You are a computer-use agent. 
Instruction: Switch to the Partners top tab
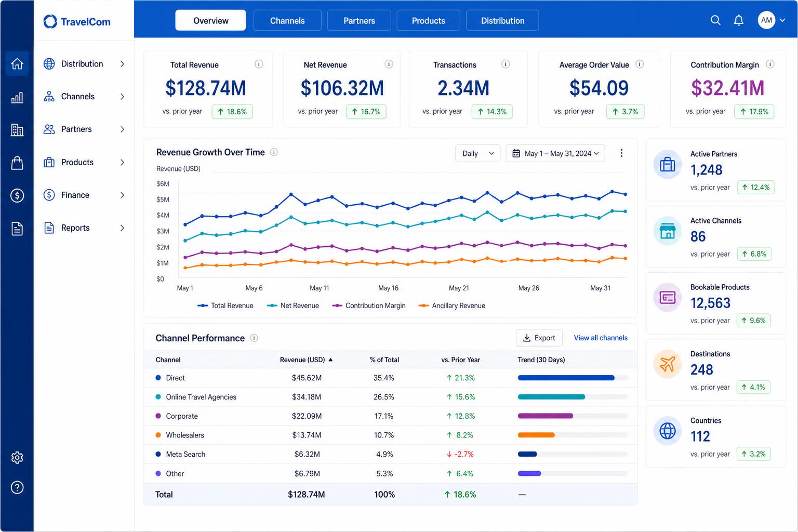pyautogui.click(x=359, y=20)
